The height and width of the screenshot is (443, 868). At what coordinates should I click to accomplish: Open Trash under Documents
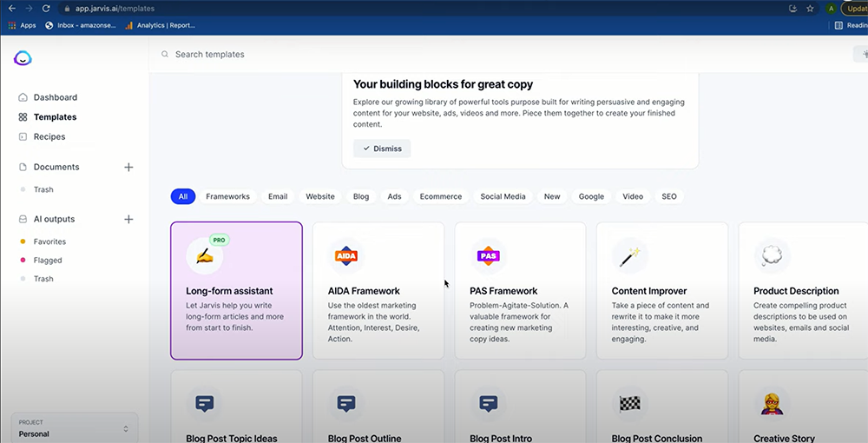[x=43, y=189]
